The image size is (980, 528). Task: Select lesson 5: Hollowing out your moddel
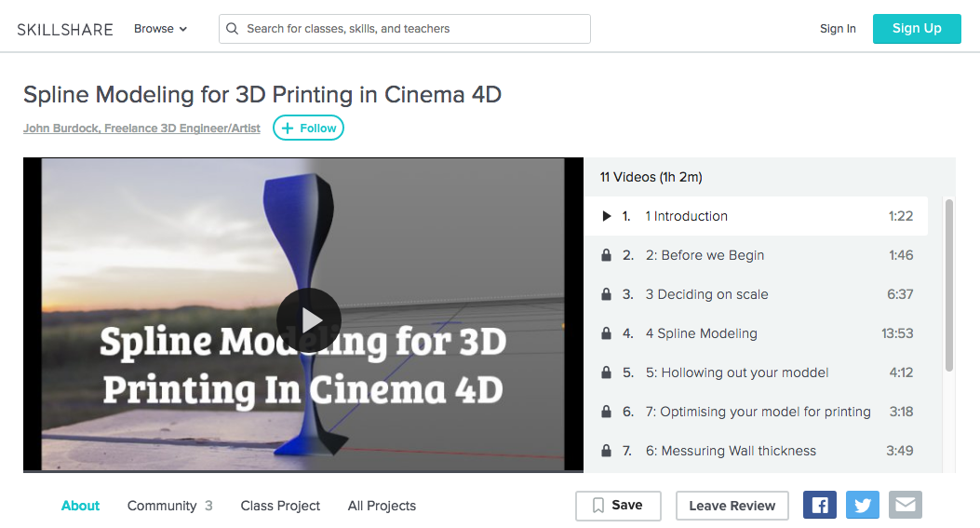pos(756,372)
